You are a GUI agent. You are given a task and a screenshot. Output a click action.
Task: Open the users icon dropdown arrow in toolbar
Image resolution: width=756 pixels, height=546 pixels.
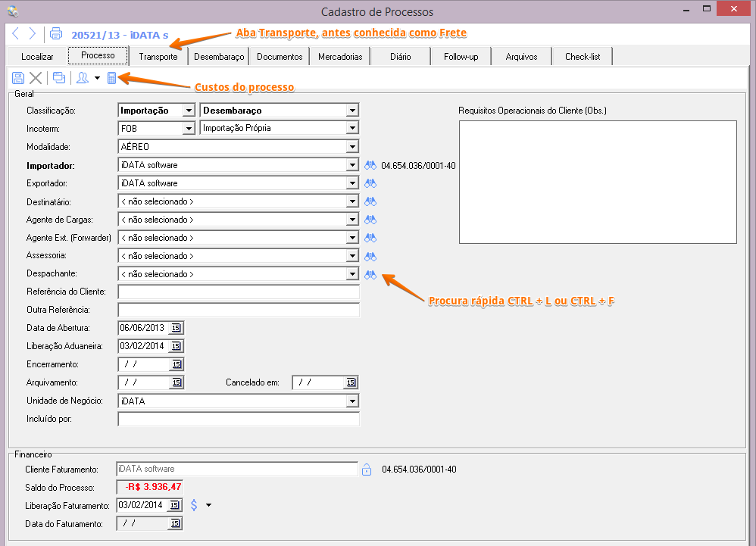(x=97, y=78)
